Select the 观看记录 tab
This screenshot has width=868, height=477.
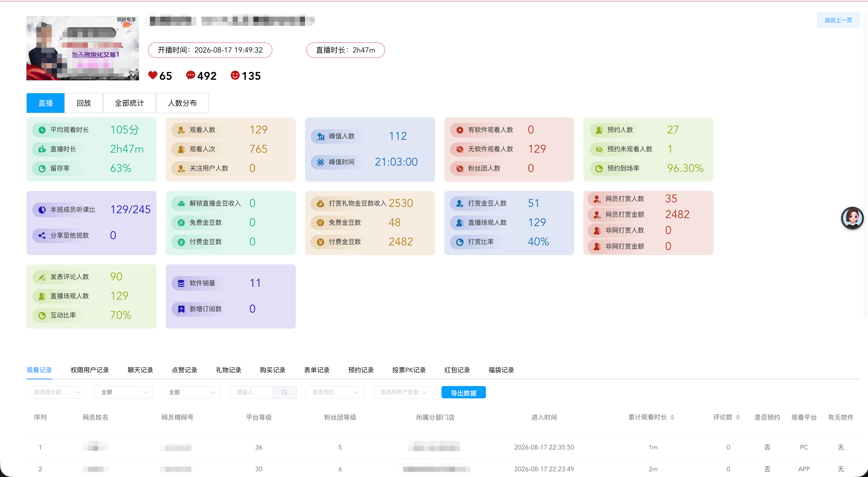click(x=39, y=370)
